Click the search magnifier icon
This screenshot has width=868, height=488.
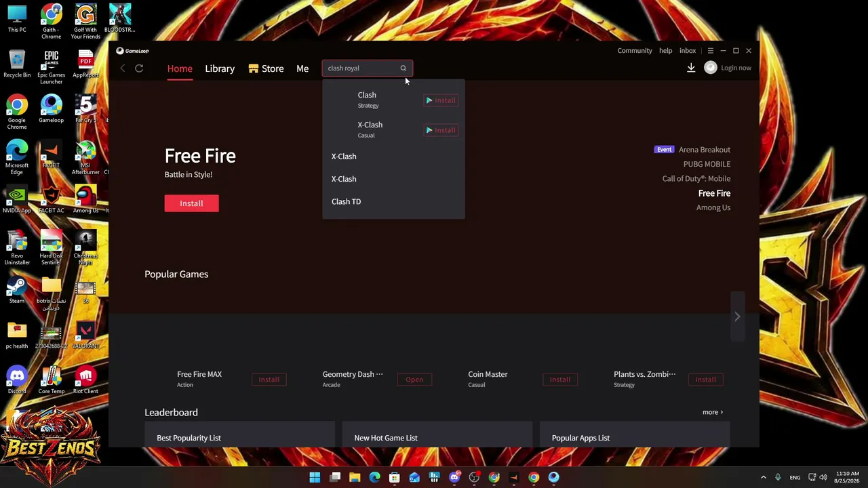click(x=403, y=68)
